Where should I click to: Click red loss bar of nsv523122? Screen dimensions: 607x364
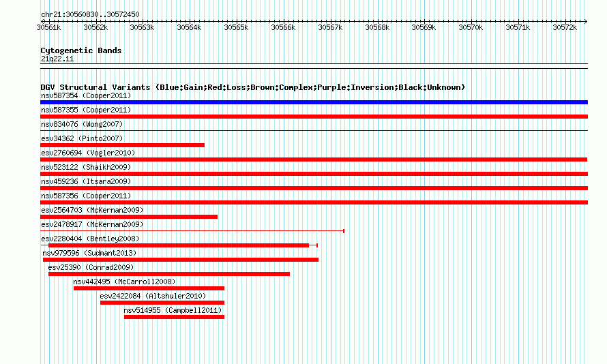click(314, 174)
